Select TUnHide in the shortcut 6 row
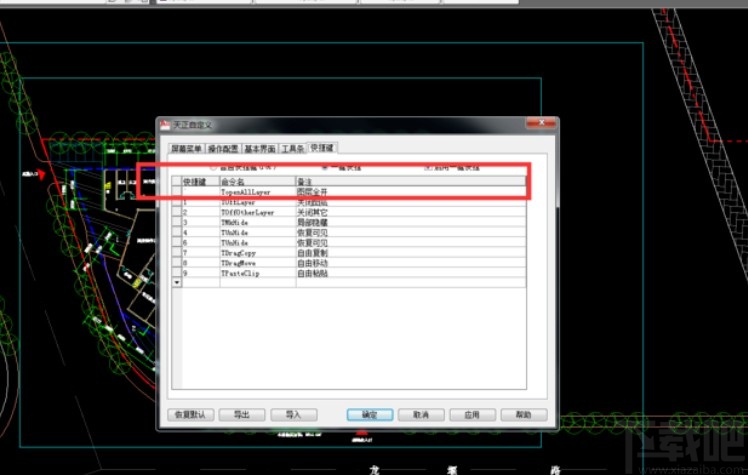Screen dimensions: 748x475 coord(258,243)
